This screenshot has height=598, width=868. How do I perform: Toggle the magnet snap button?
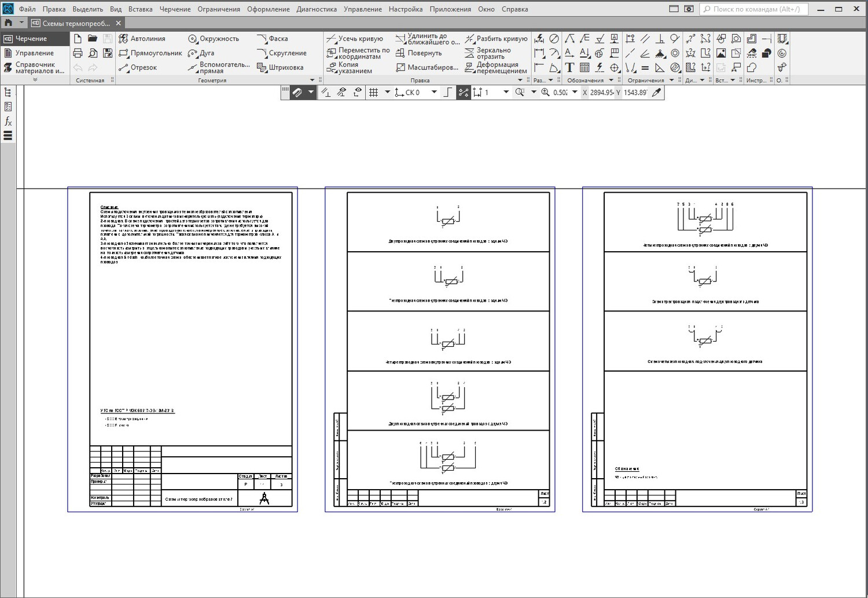tap(297, 93)
